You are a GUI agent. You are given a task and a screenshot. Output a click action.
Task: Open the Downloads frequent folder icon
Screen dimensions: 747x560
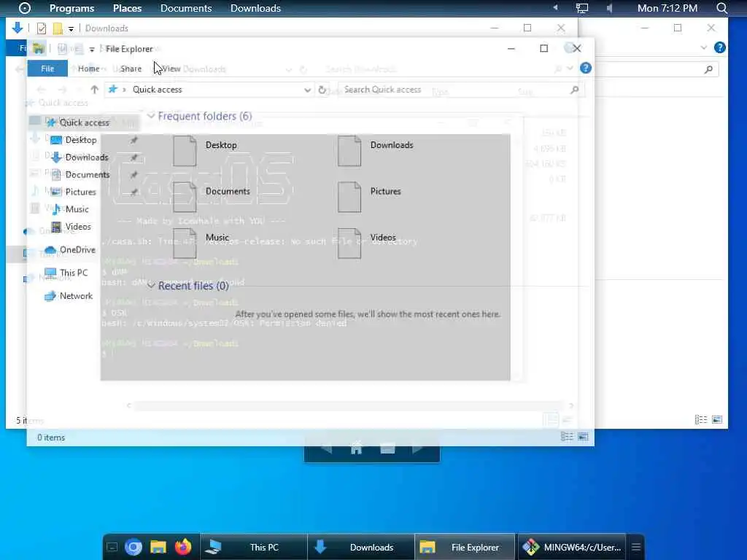click(349, 151)
